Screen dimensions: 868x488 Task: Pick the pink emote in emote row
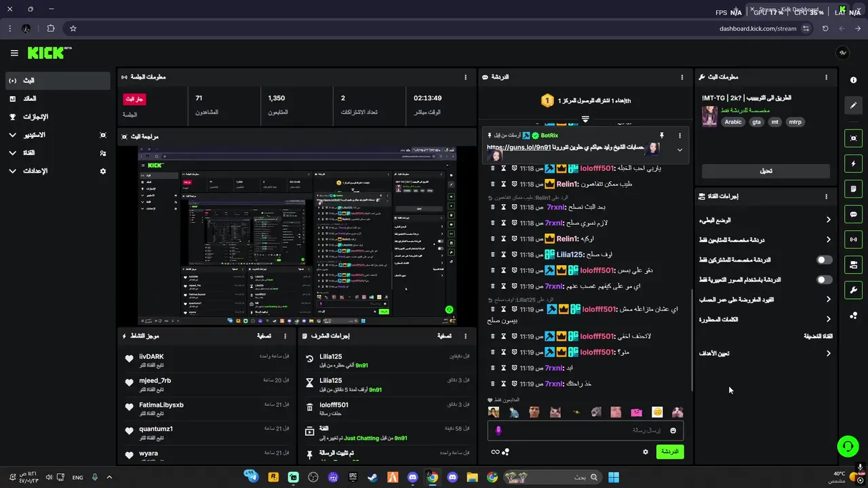pos(636,412)
